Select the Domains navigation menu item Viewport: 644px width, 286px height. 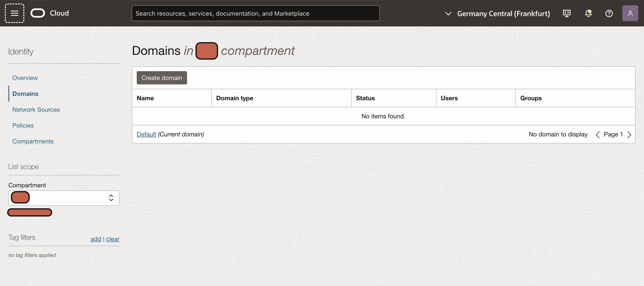pos(25,93)
